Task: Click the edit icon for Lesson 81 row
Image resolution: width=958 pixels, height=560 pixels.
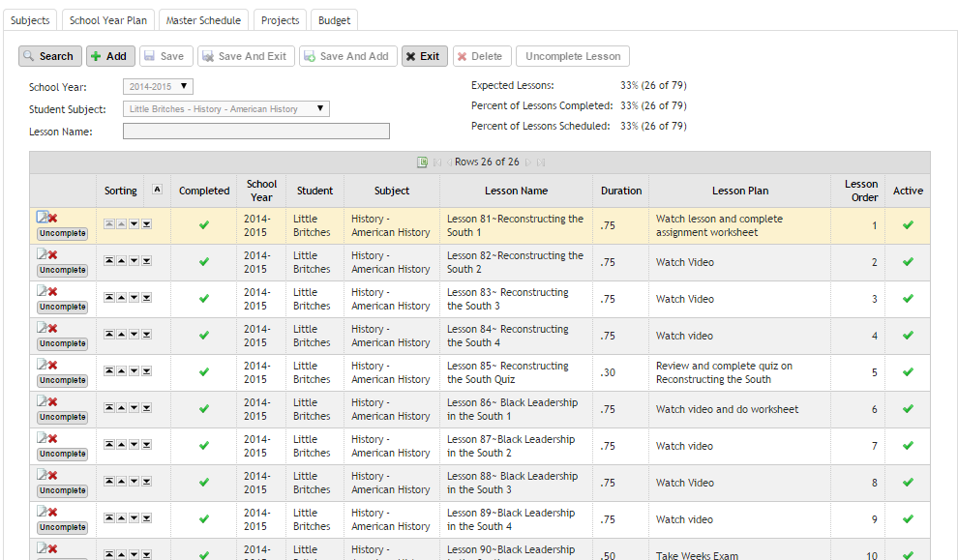Action: (x=43, y=217)
